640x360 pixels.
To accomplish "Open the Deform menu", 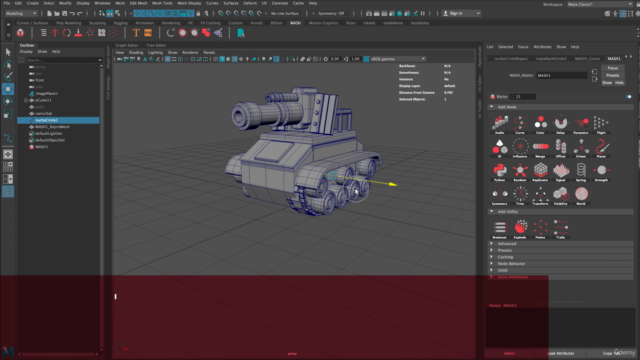I will (x=250, y=3).
